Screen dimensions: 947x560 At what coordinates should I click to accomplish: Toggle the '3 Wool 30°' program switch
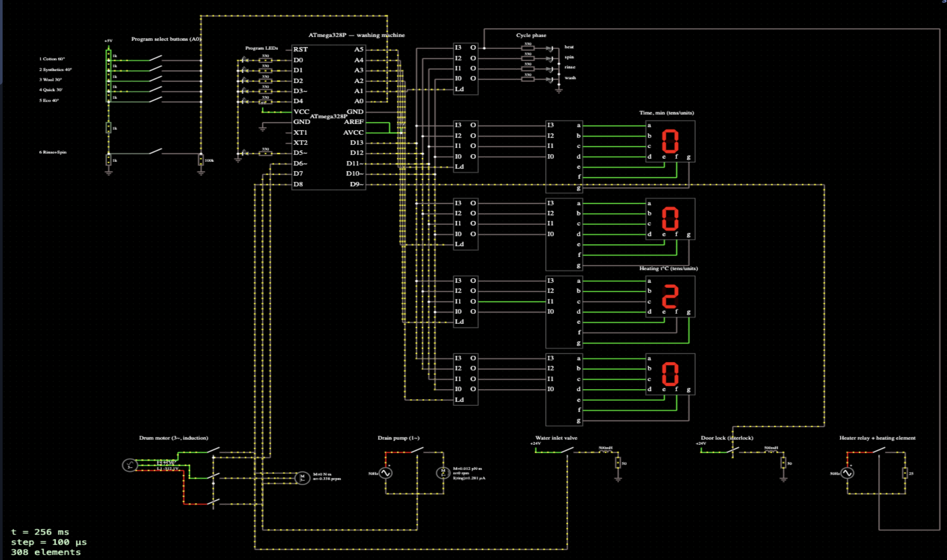point(156,79)
